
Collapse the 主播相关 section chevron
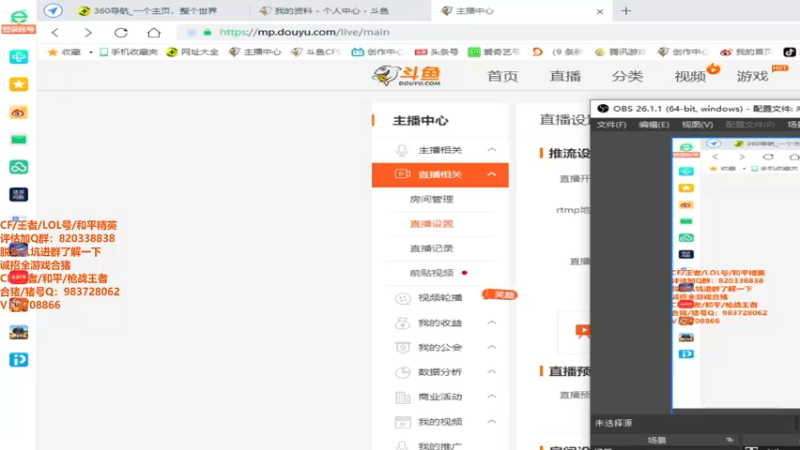pos(491,149)
